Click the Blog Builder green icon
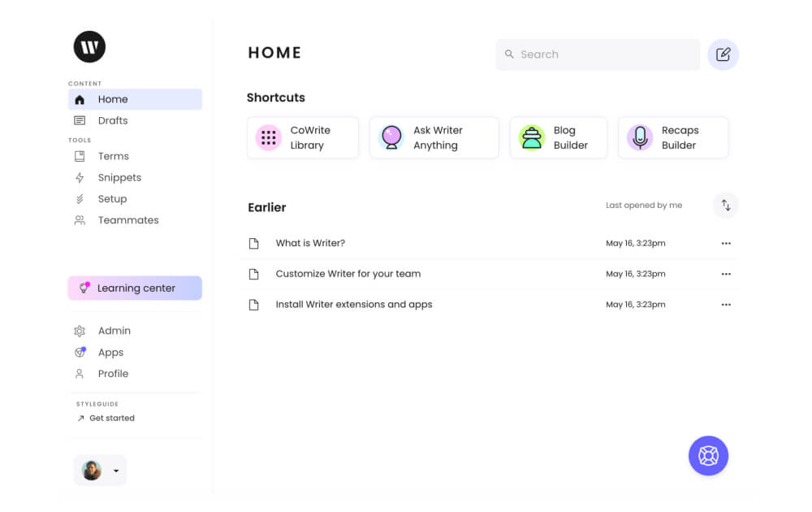Viewport: 812px width, 512px height. pos(531,138)
